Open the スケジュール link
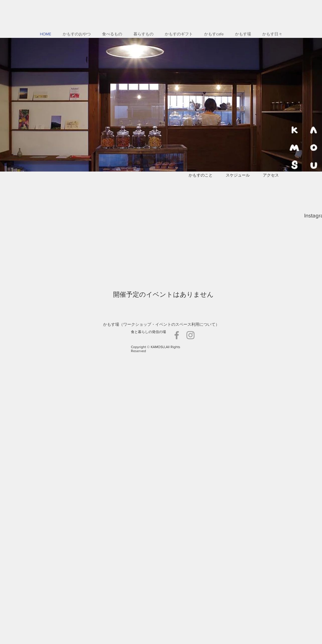This screenshot has height=644, width=322. [x=237, y=175]
